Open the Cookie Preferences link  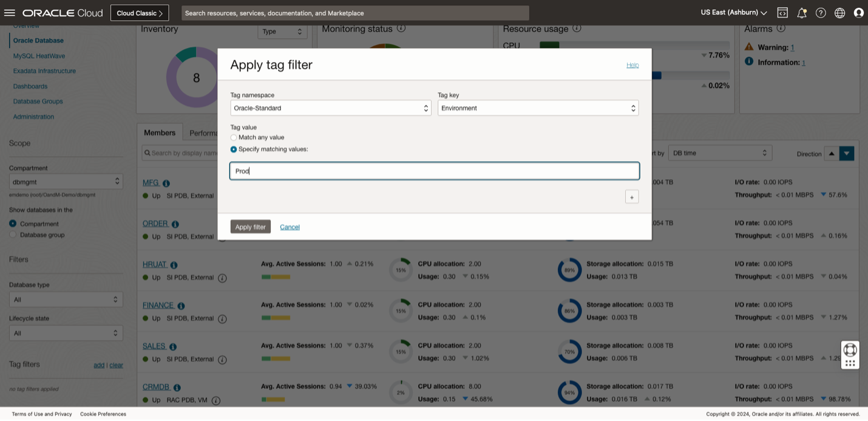[x=103, y=414]
